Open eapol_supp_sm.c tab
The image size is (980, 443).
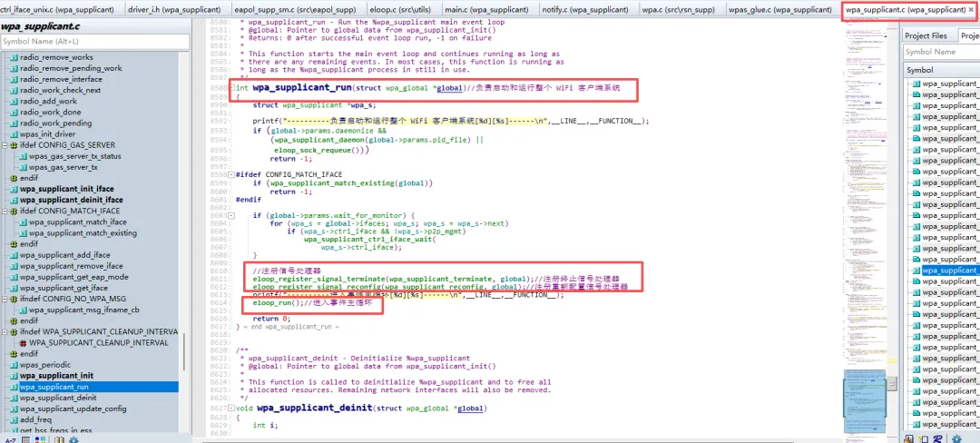pos(294,9)
